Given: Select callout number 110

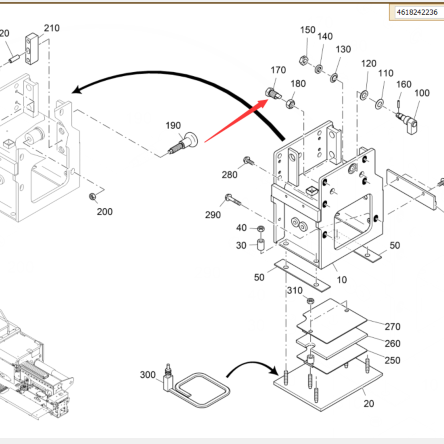Looking at the screenshot, I should pyautogui.click(x=386, y=73).
